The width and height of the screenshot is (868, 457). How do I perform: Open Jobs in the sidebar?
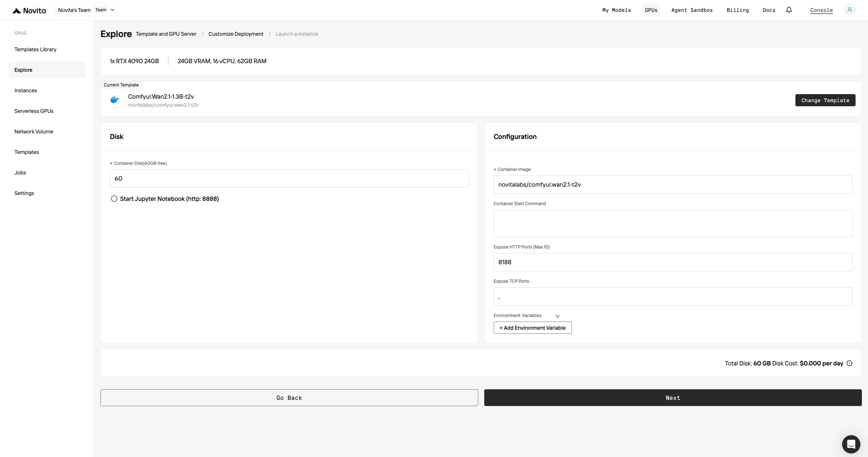click(47, 173)
